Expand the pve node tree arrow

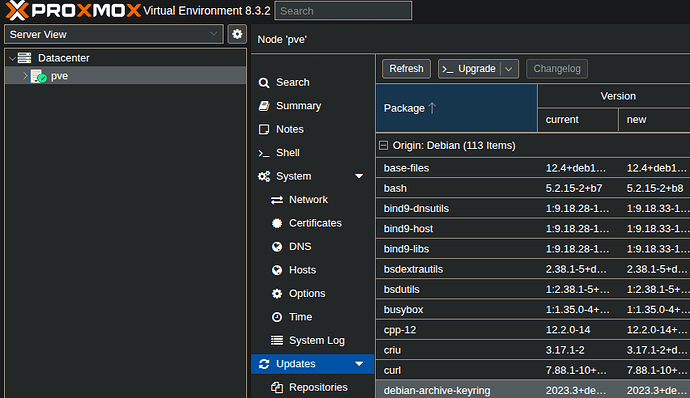click(x=25, y=76)
